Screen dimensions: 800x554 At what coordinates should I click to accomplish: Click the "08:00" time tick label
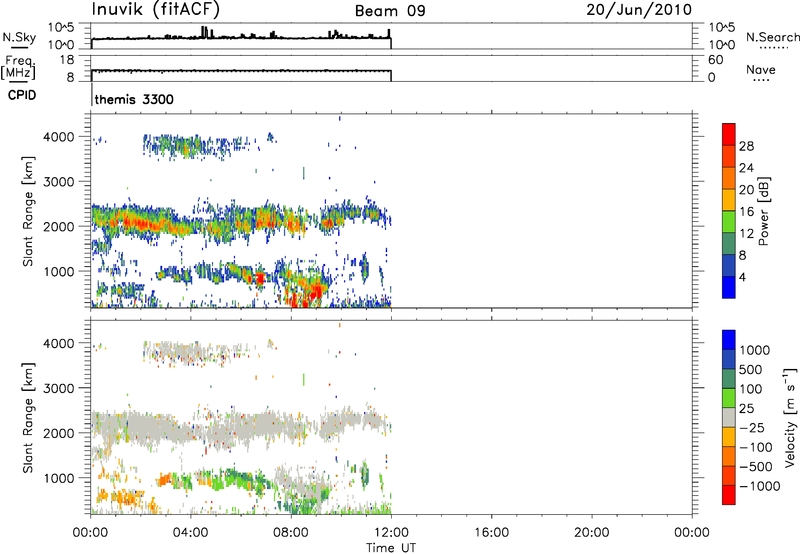click(x=291, y=533)
